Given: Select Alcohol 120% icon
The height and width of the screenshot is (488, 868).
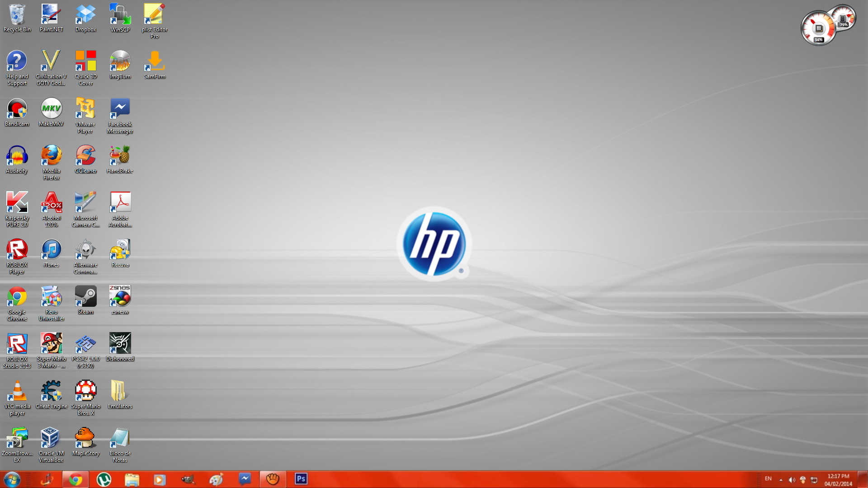Looking at the screenshot, I should tap(51, 210).
